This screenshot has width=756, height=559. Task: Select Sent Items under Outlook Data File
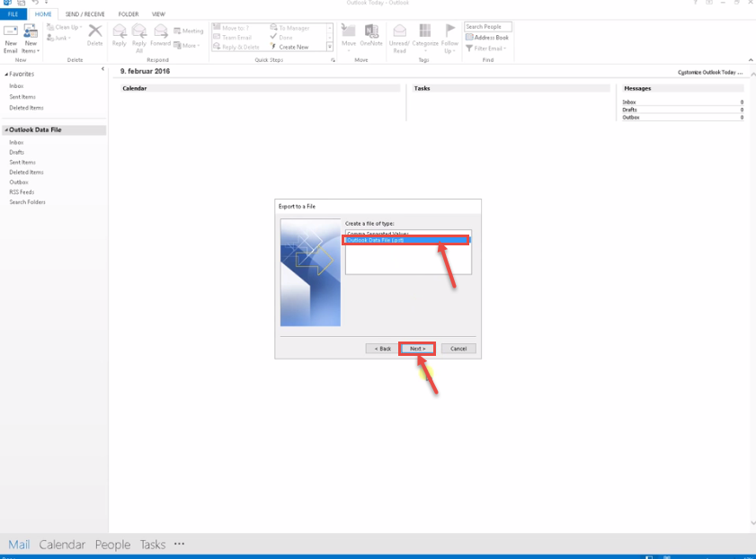[x=22, y=163]
